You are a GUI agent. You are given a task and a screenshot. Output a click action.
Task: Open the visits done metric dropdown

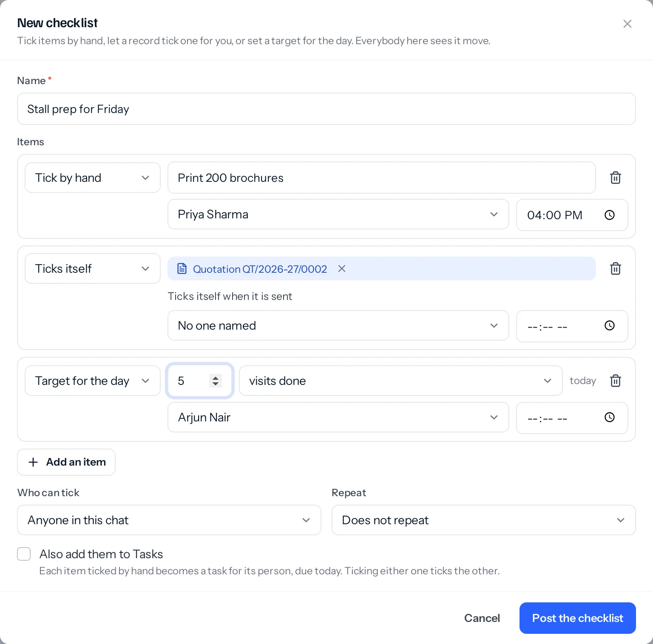tap(401, 381)
